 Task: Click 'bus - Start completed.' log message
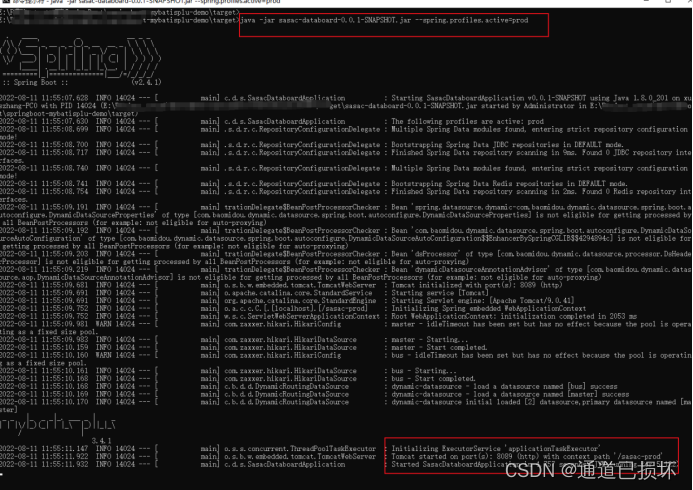[433, 379]
